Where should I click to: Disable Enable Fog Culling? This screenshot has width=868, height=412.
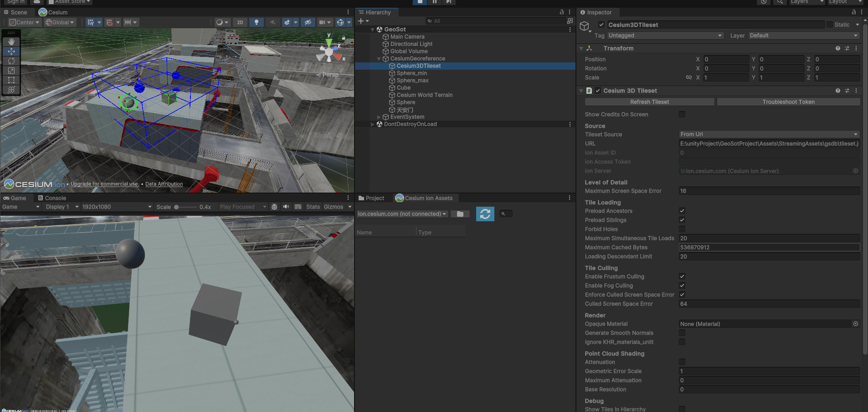(x=682, y=285)
